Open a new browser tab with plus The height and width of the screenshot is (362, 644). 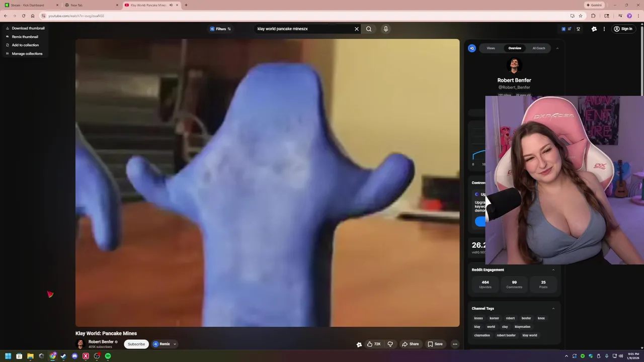(186, 5)
